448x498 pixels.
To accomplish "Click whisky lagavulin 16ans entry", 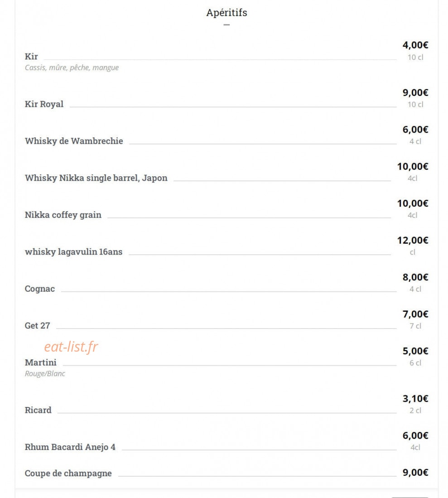I will pos(74,252).
